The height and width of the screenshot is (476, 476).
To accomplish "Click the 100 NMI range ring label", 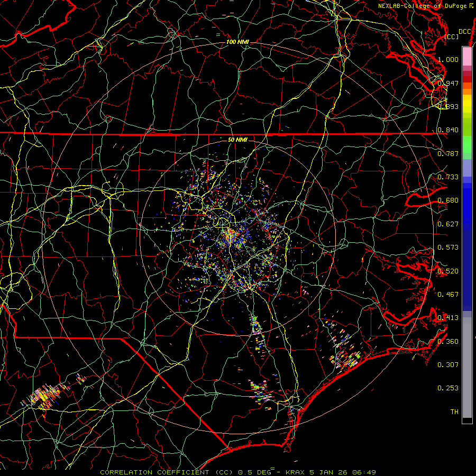I will point(237,42).
